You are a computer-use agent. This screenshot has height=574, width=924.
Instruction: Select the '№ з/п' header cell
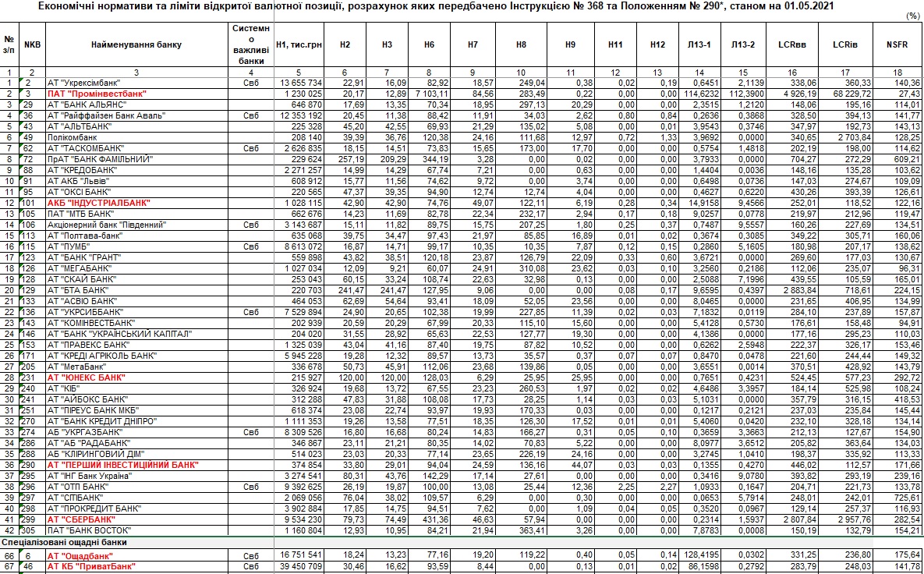tap(9, 44)
